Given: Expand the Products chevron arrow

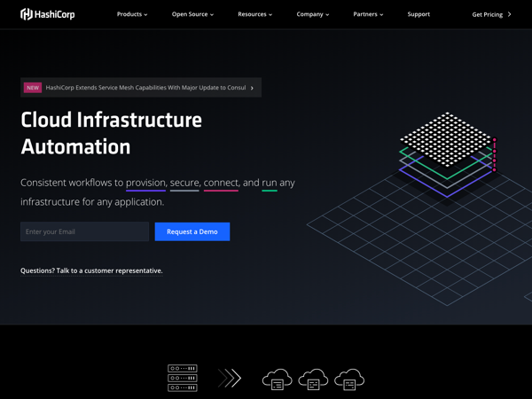Looking at the screenshot, I should click(x=145, y=14).
